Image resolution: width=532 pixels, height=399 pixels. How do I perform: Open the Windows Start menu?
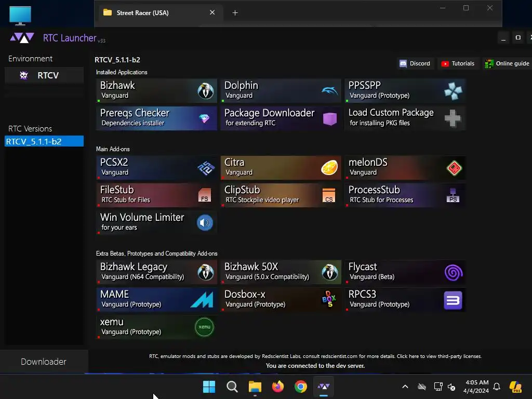(x=209, y=387)
